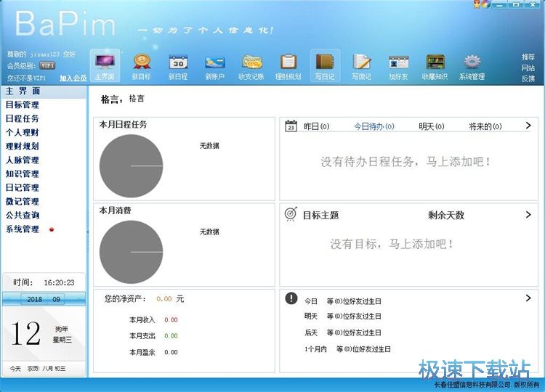Screen dimensions: 545x392
Task: Click the large date number 12
Action: [x=25, y=334]
